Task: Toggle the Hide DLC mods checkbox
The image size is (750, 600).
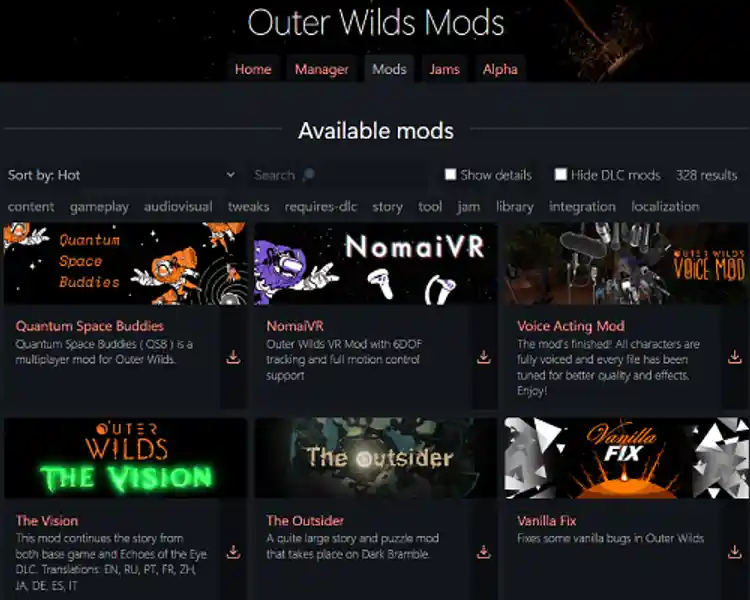Action: [x=561, y=174]
